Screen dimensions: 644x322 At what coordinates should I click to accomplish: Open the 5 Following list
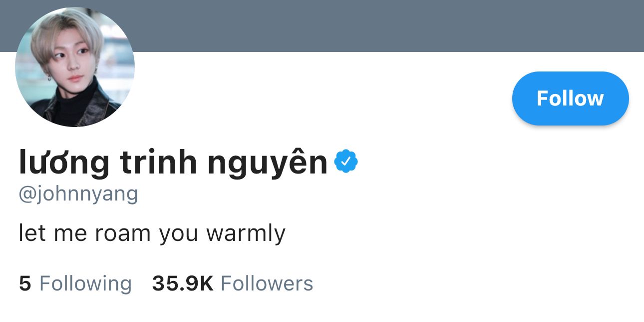75,283
